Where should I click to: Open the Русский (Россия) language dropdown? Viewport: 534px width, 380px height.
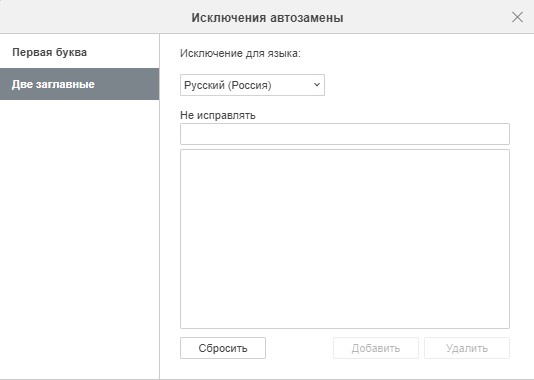(252, 85)
